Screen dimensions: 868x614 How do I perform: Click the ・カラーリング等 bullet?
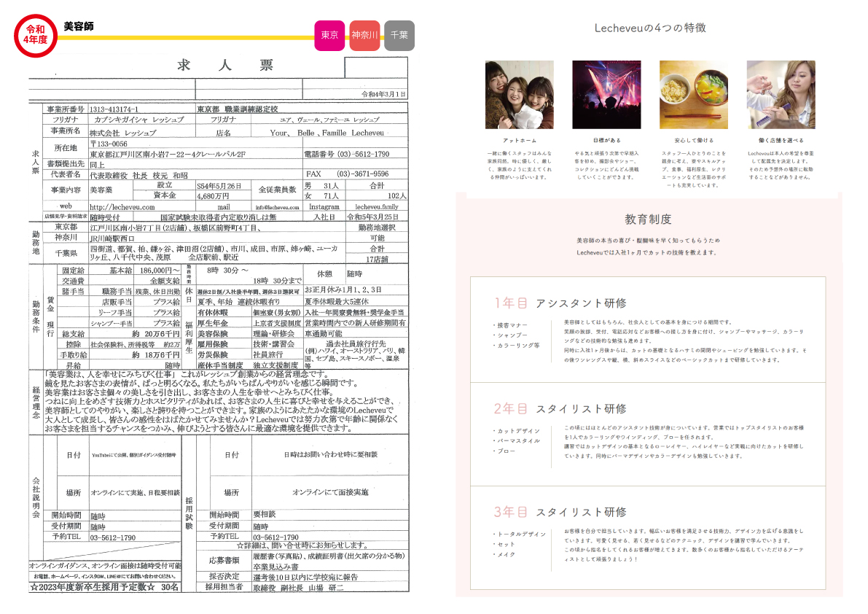coord(517,346)
